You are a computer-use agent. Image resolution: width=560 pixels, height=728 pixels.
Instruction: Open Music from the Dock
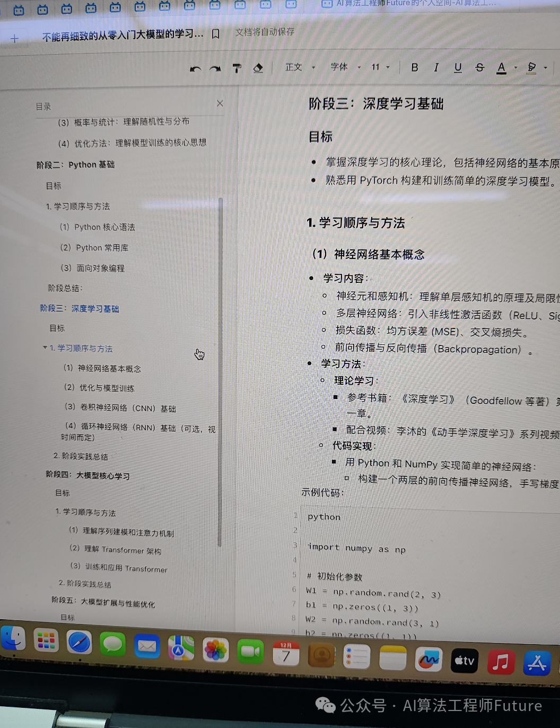pos(501,662)
